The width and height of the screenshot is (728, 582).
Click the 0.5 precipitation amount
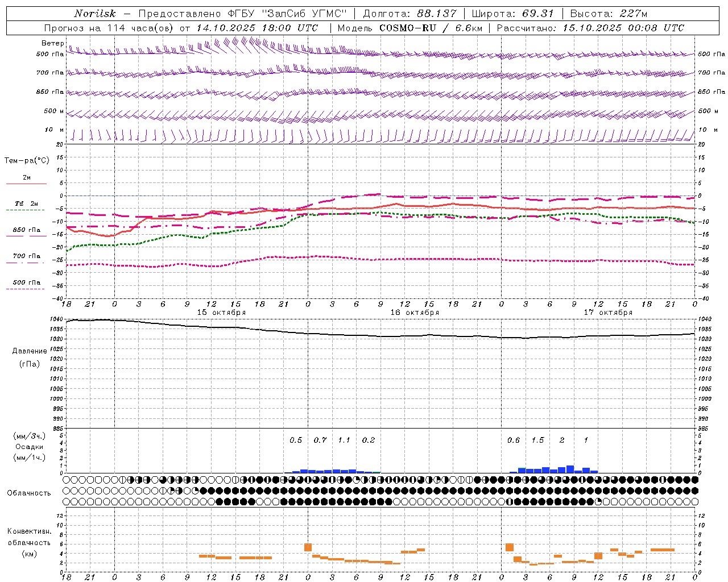coord(296,440)
